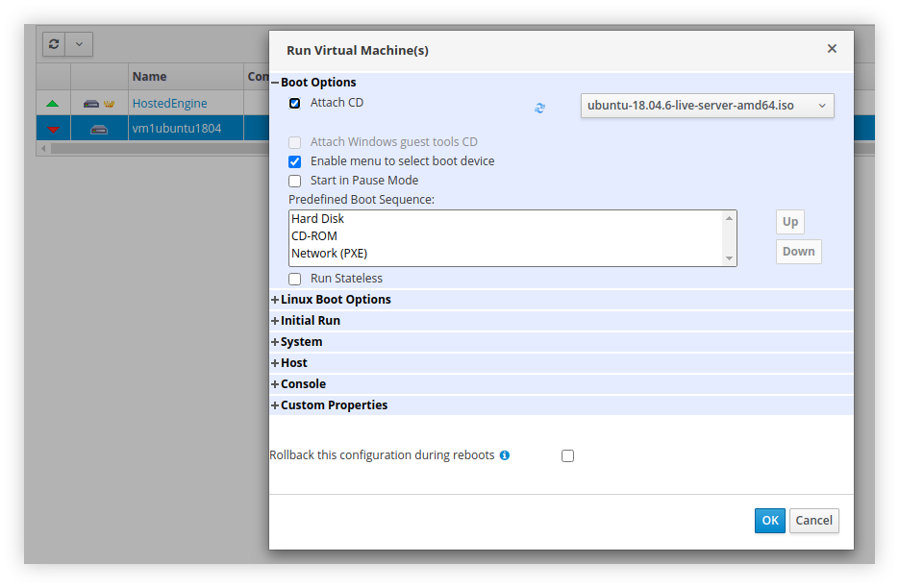Click the crown icon in HostedEngine row
The image size is (899, 588).
109,104
